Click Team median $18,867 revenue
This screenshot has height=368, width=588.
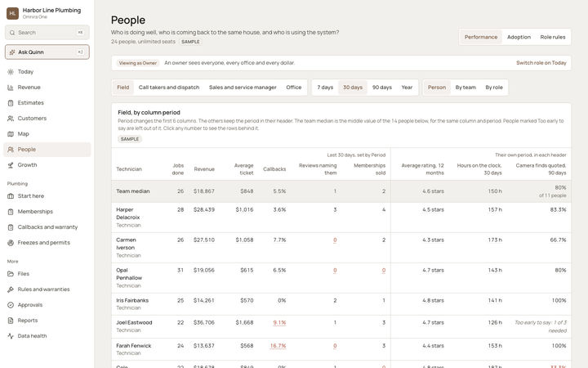point(204,191)
